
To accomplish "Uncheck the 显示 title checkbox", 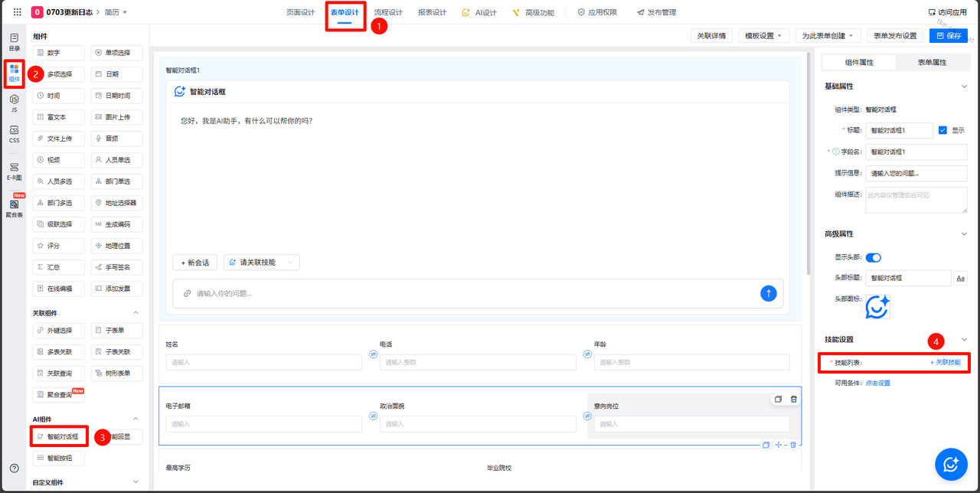I will [942, 130].
